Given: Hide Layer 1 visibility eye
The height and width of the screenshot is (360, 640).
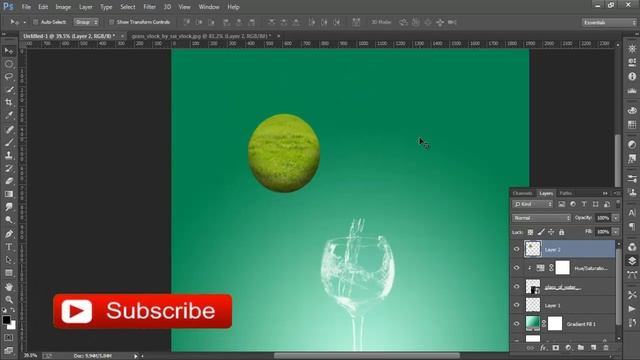Looking at the screenshot, I should (516, 305).
